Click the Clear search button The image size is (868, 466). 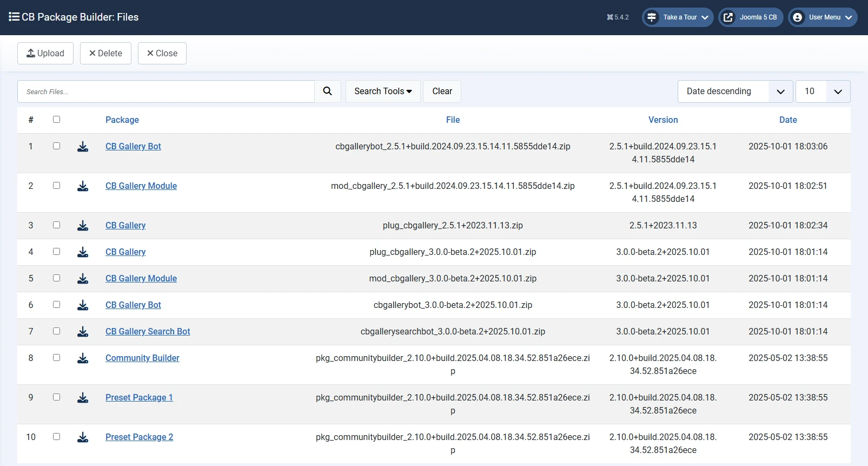[x=442, y=91]
